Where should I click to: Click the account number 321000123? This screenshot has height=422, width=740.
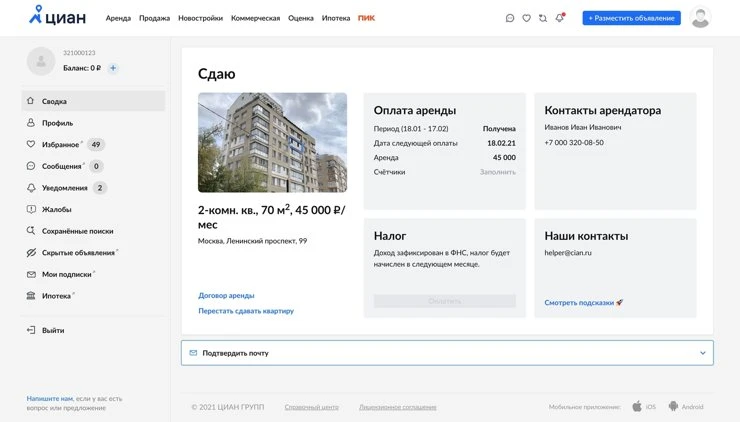pyautogui.click(x=79, y=53)
